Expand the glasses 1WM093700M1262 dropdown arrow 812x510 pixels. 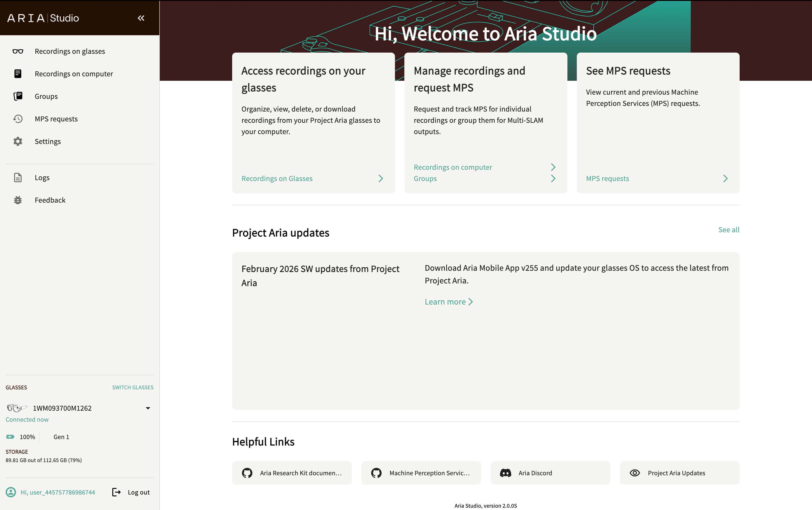[148, 408]
